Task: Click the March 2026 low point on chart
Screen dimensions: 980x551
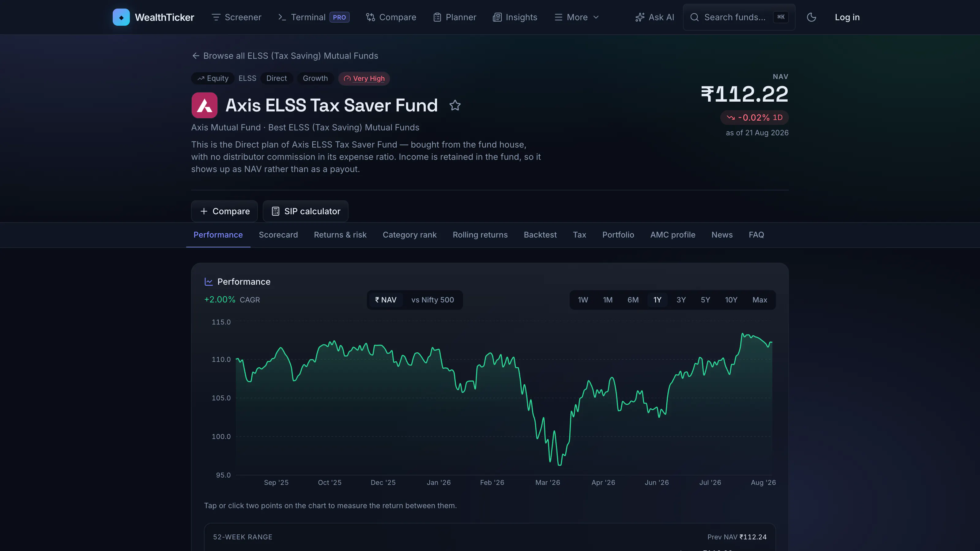Action: (559, 465)
